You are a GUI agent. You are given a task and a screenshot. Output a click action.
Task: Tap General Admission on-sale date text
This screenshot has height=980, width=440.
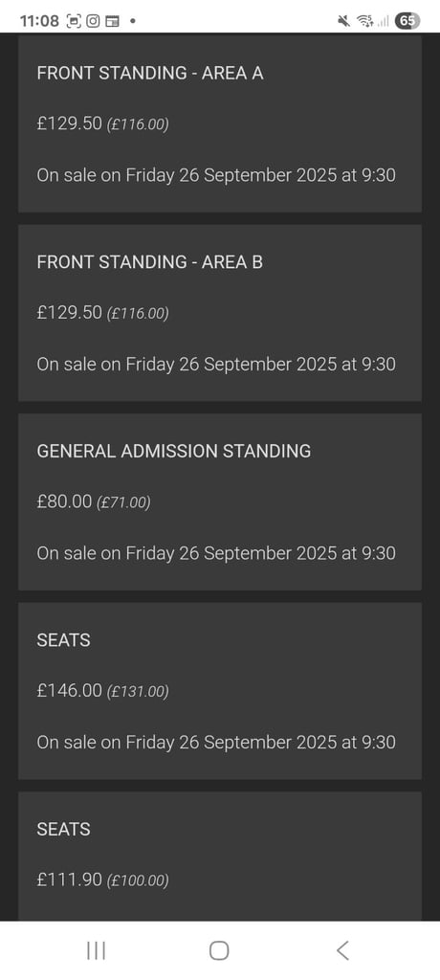pos(216,553)
